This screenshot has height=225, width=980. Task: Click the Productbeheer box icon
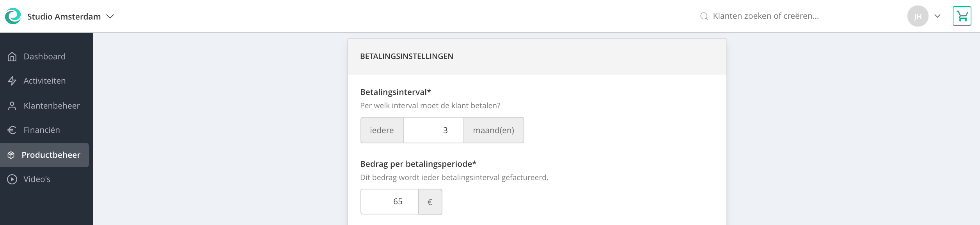click(x=11, y=155)
